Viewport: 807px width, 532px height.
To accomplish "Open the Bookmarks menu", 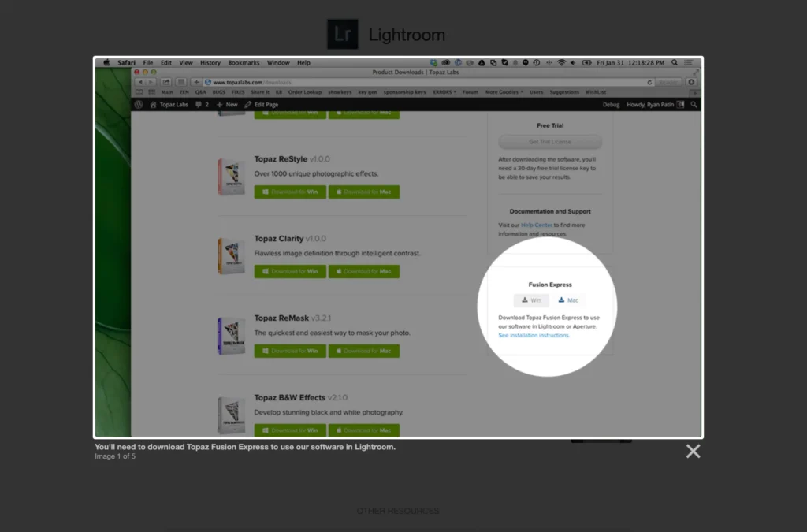I will [x=244, y=63].
